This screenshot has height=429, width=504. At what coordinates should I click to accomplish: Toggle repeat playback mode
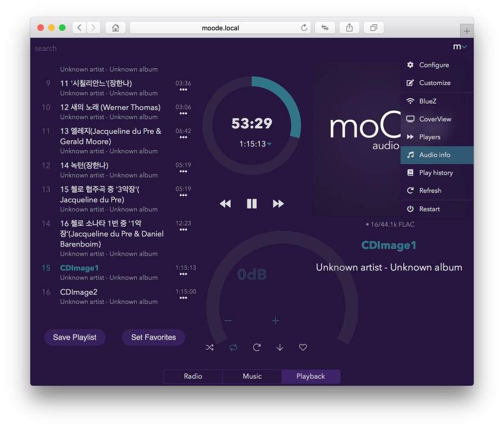tap(233, 347)
